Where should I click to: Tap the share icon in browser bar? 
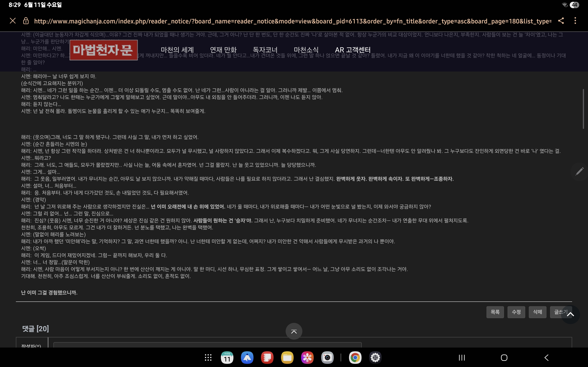tap(561, 21)
